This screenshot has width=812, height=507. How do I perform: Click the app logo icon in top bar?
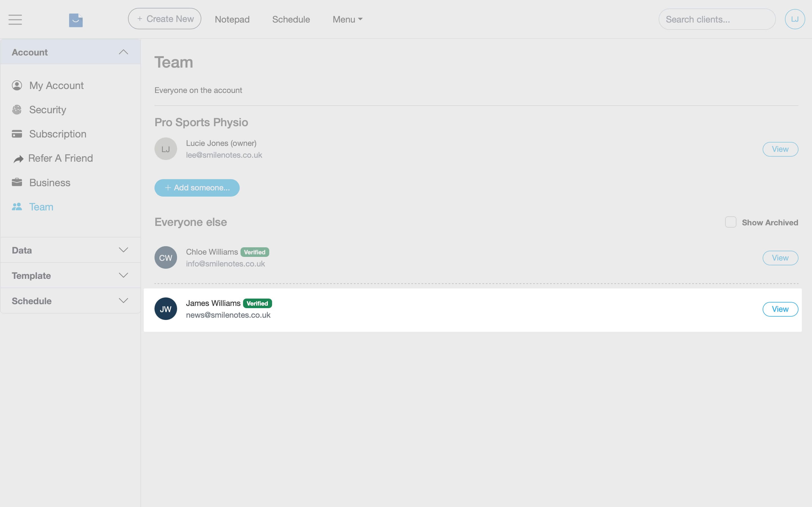tap(76, 20)
